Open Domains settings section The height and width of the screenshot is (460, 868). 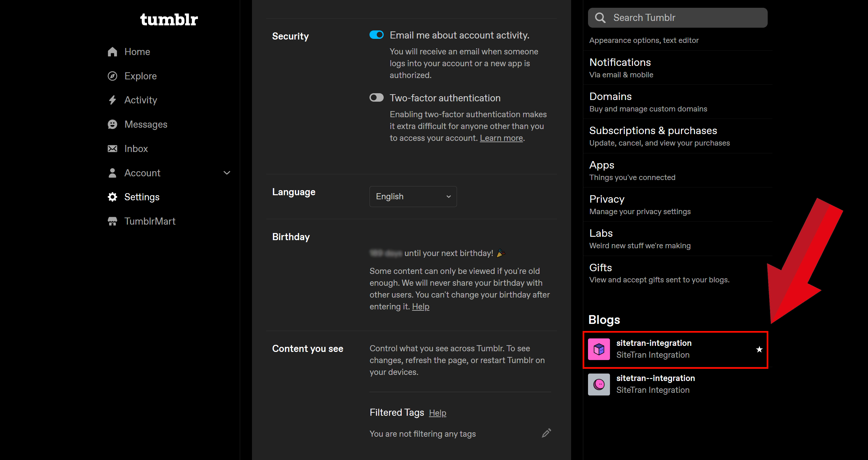[x=678, y=102]
